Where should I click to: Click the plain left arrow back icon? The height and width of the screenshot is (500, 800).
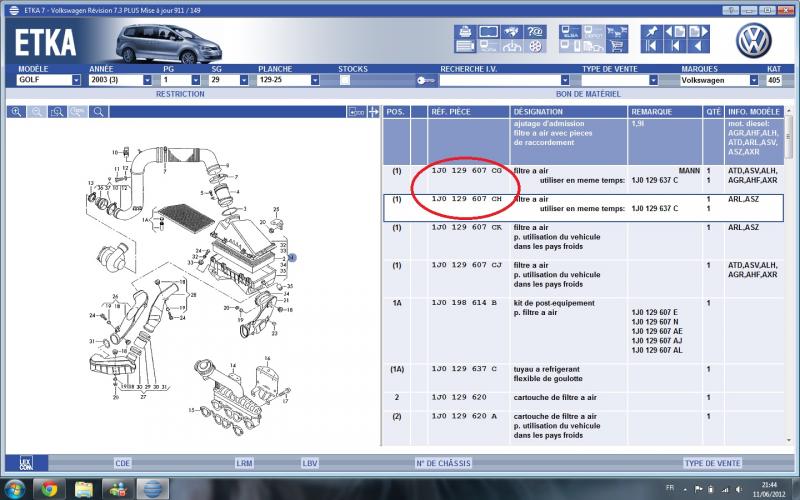(698, 46)
